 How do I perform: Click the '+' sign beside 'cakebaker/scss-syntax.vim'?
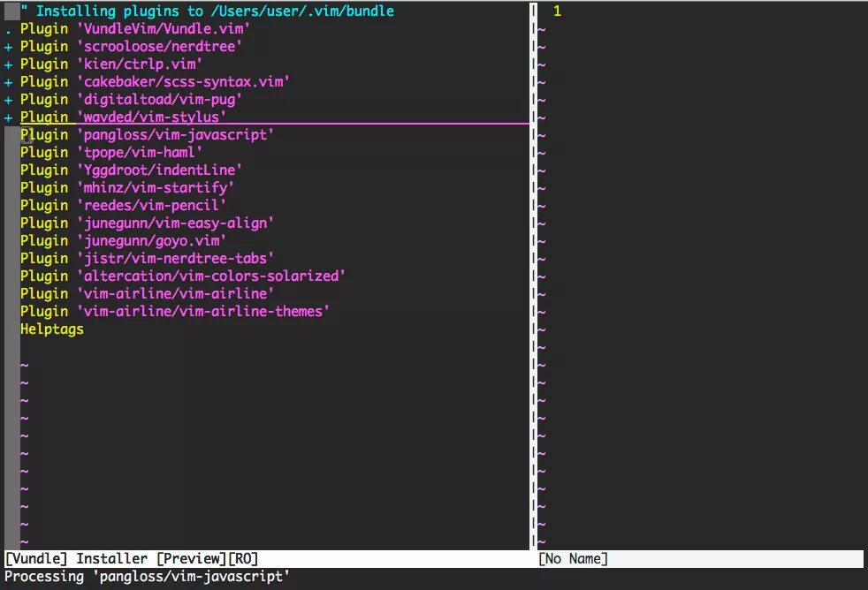(8, 83)
